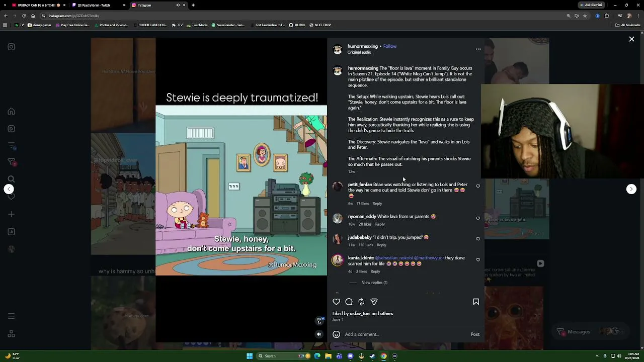The width and height of the screenshot is (644, 362).
Task: Mute the video with the speaker icon
Action: click(319, 334)
